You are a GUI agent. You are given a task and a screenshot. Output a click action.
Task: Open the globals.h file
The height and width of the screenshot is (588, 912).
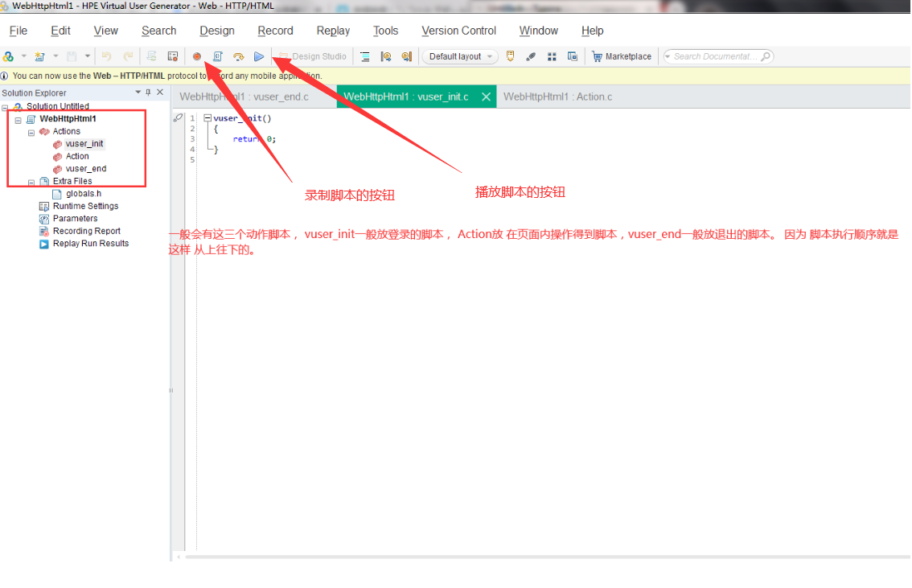(84, 193)
